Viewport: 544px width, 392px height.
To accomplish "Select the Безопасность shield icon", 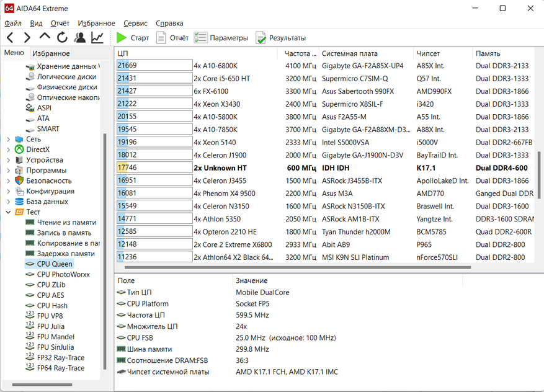I will [19, 180].
